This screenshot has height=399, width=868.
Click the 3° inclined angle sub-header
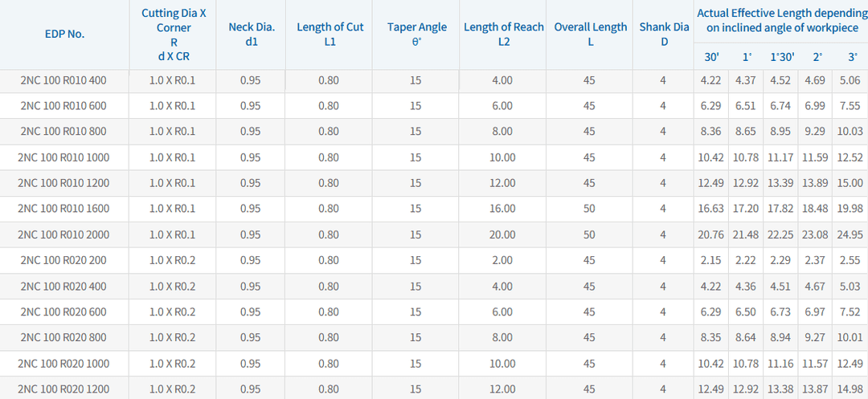[x=851, y=57]
